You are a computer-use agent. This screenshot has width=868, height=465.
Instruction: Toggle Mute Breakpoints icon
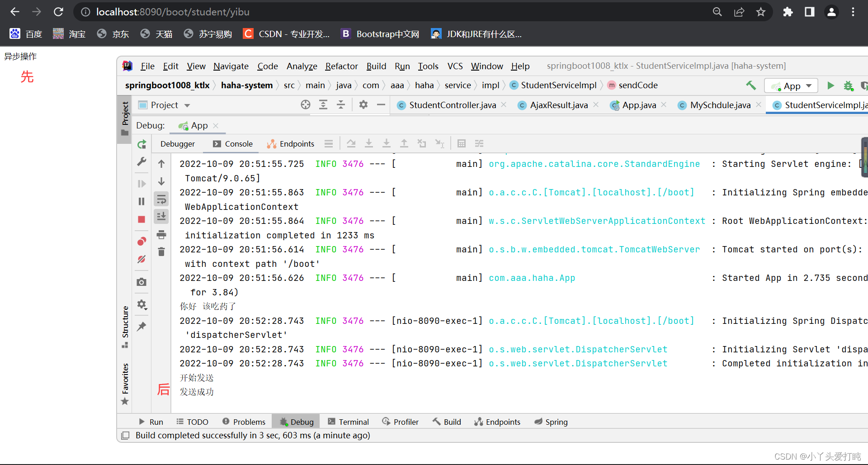(x=142, y=259)
